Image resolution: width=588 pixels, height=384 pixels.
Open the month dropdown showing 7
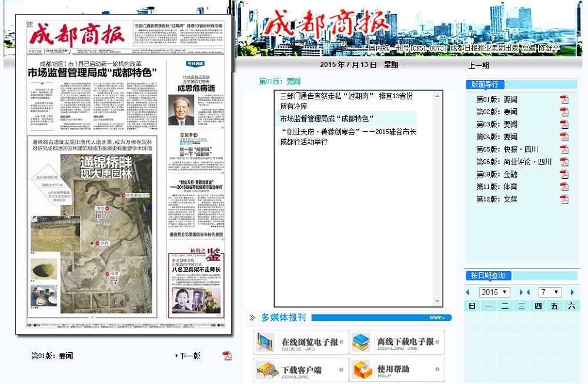point(550,292)
